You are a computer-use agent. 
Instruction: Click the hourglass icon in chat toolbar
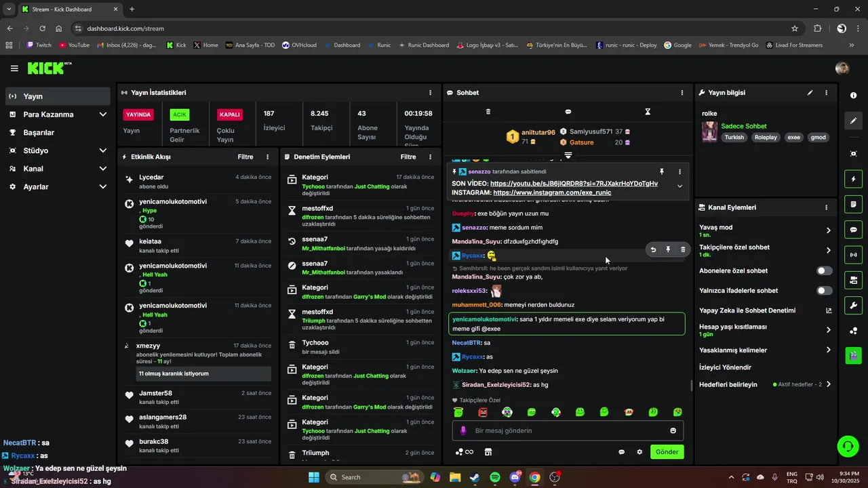point(648,112)
